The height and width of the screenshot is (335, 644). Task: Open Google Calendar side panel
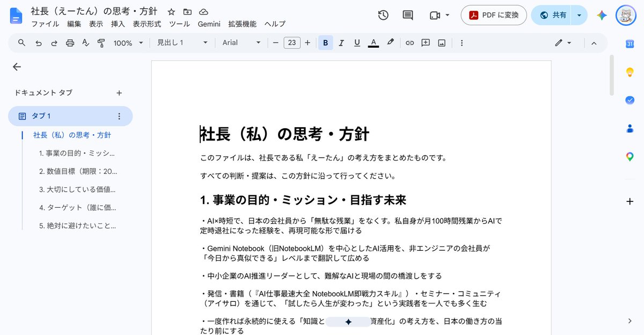click(630, 44)
